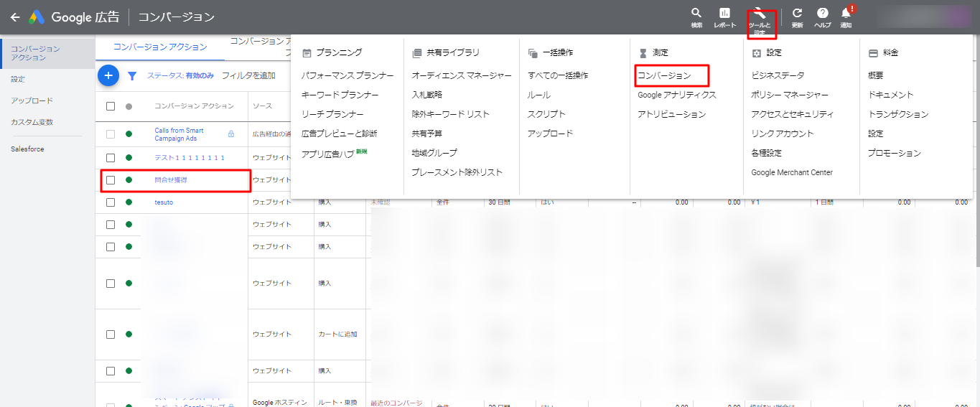Open スクリプト under 一括操作
The image size is (980, 407).
546,114
